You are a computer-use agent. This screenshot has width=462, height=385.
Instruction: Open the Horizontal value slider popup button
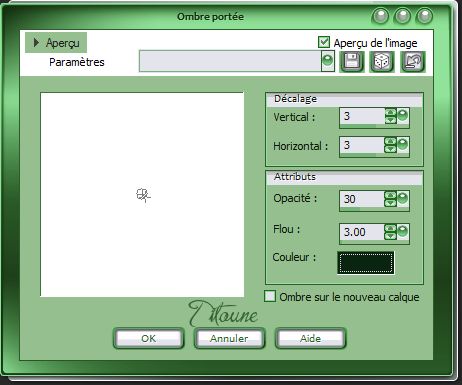pos(403,145)
